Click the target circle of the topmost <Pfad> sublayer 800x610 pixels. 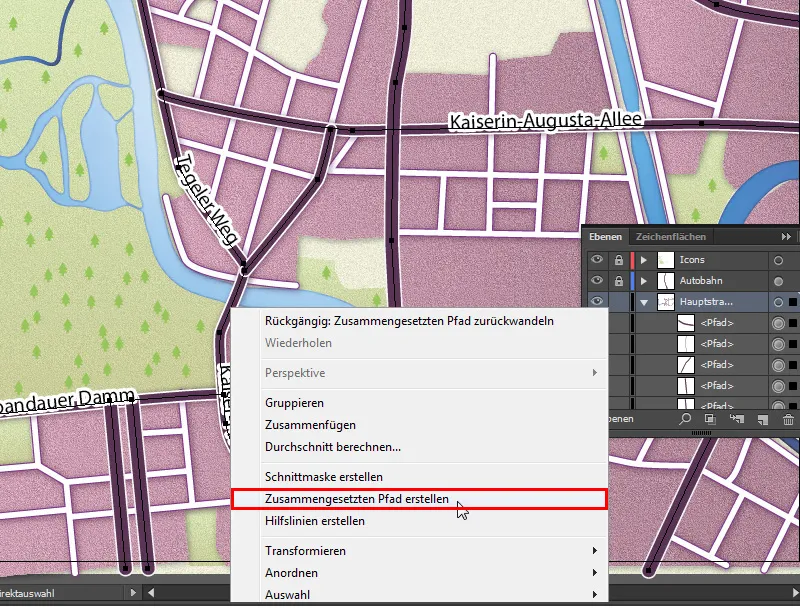tap(778, 323)
